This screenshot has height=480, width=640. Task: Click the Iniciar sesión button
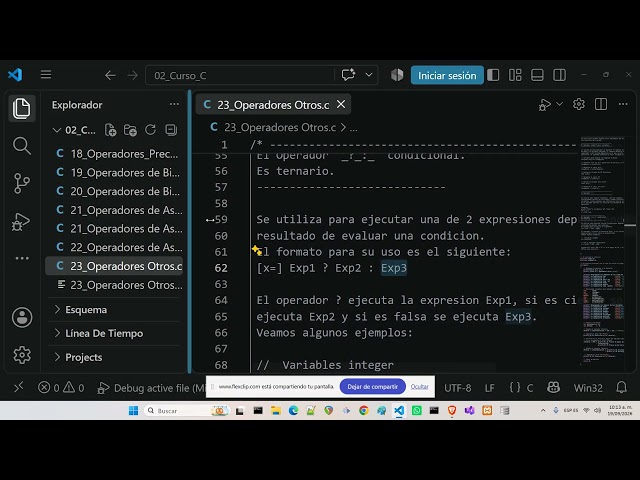pos(447,75)
